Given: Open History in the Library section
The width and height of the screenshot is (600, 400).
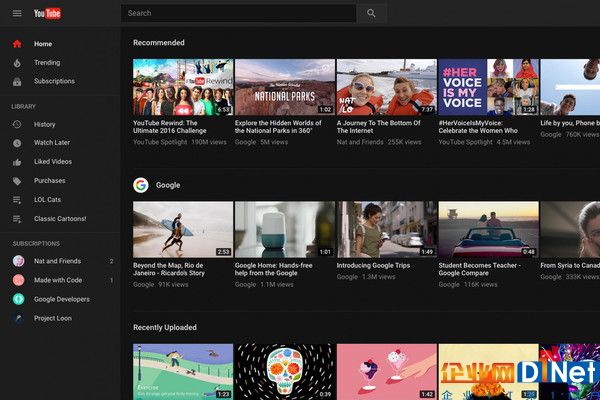Looking at the screenshot, I should 44,124.
